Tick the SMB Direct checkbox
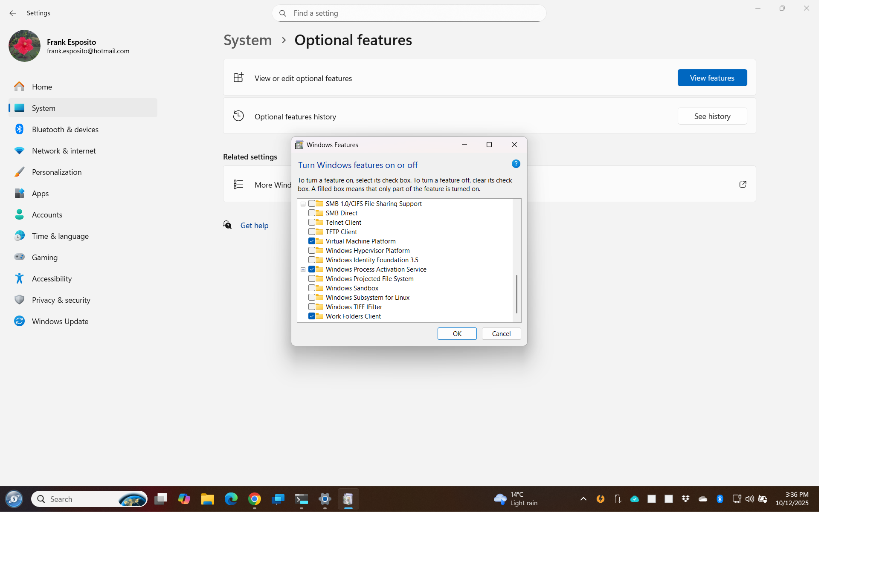879x588 pixels. click(x=312, y=213)
